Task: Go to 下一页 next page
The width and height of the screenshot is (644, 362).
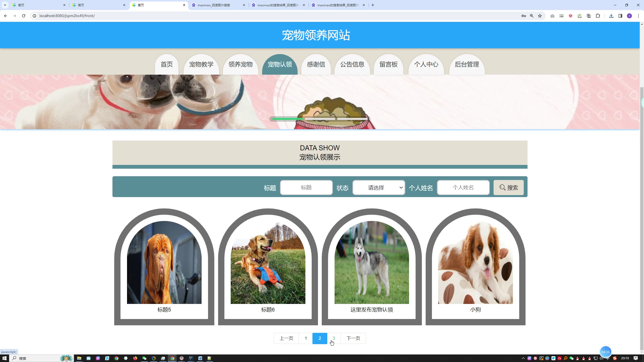Action: pyautogui.click(x=353, y=338)
